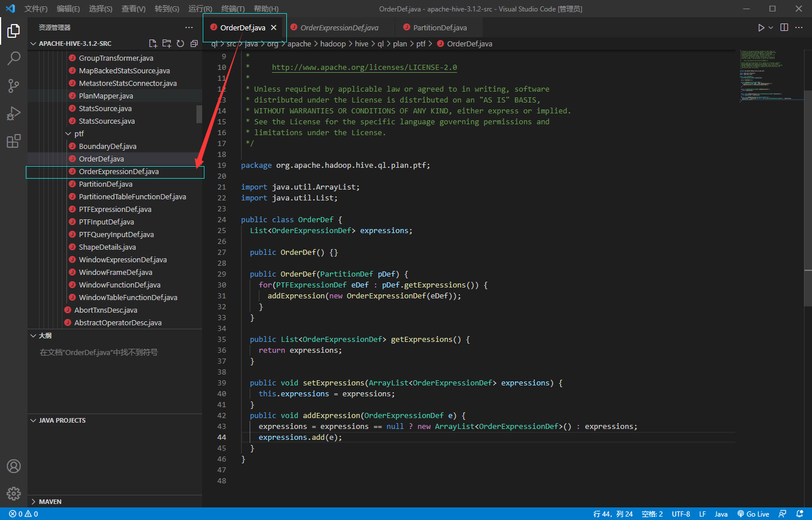This screenshot has height=520, width=812.
Task: Open the Explorer view in activity bar
Action: [x=14, y=30]
